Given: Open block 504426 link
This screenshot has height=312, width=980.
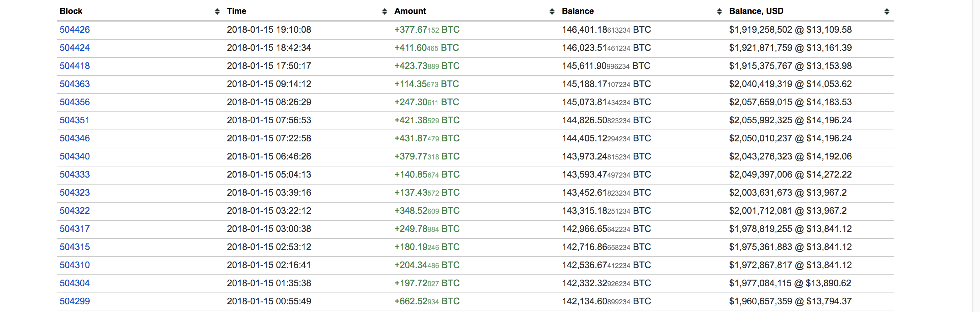Looking at the screenshot, I should click(x=75, y=30).
